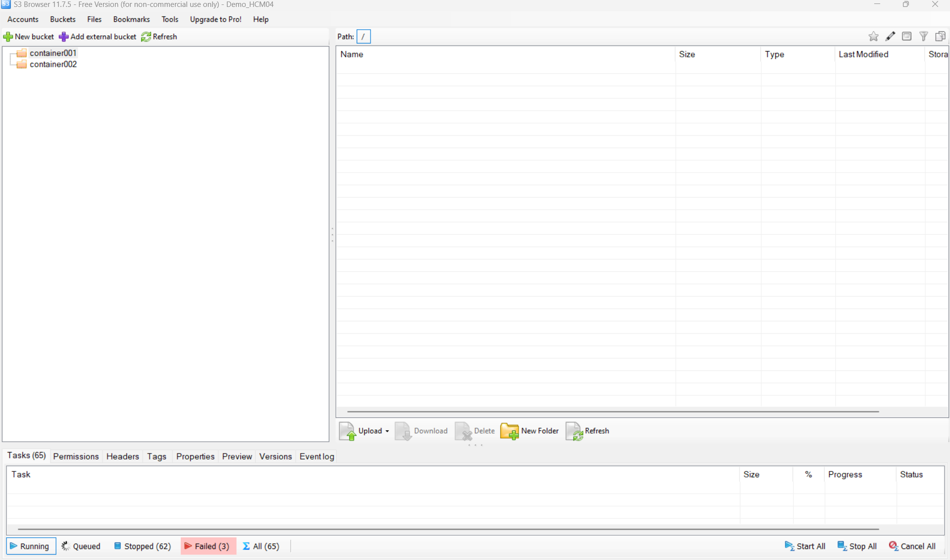Select container001 in bucket tree
The height and width of the screenshot is (560, 950).
pos(53,53)
